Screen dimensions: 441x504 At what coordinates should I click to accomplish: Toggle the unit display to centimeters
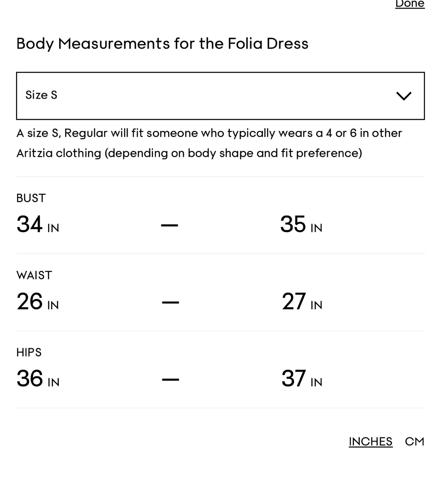pos(415,441)
